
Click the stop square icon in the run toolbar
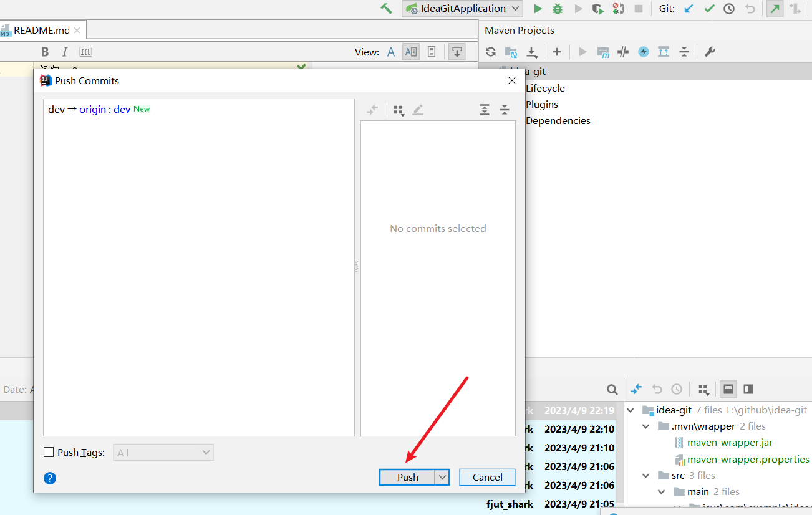coord(639,9)
